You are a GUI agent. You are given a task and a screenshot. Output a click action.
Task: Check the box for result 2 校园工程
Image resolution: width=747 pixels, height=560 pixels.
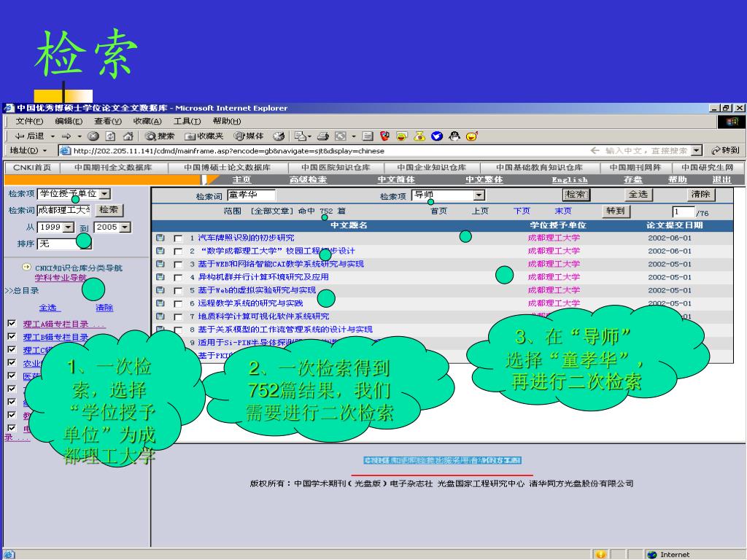coord(178,252)
